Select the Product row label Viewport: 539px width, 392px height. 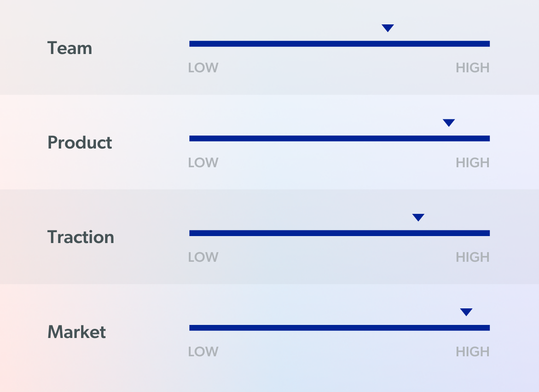pos(80,142)
